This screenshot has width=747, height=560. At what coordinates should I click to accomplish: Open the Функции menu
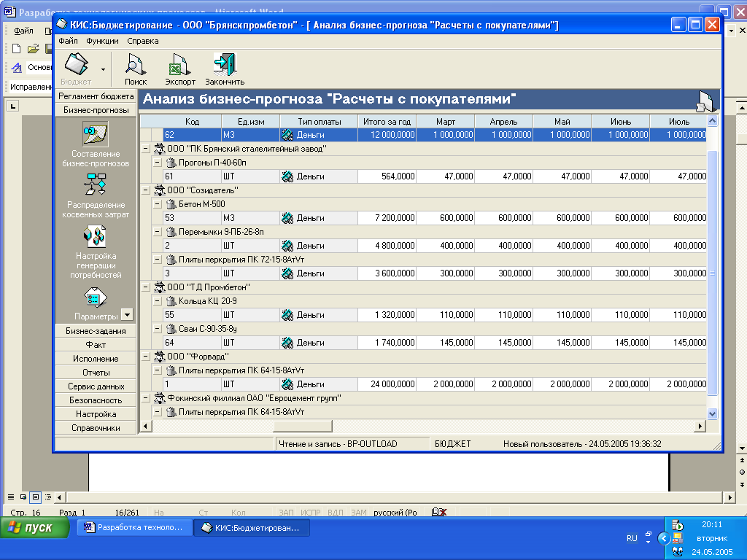(102, 42)
